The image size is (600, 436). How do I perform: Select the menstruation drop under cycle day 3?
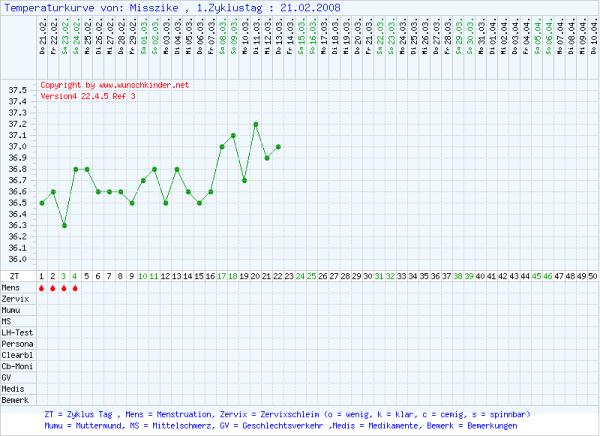64,288
